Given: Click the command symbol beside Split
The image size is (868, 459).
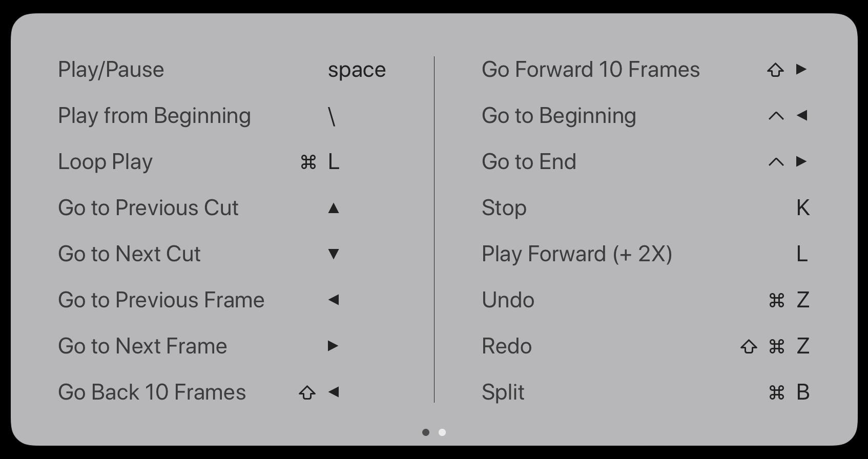Looking at the screenshot, I should click(777, 393).
